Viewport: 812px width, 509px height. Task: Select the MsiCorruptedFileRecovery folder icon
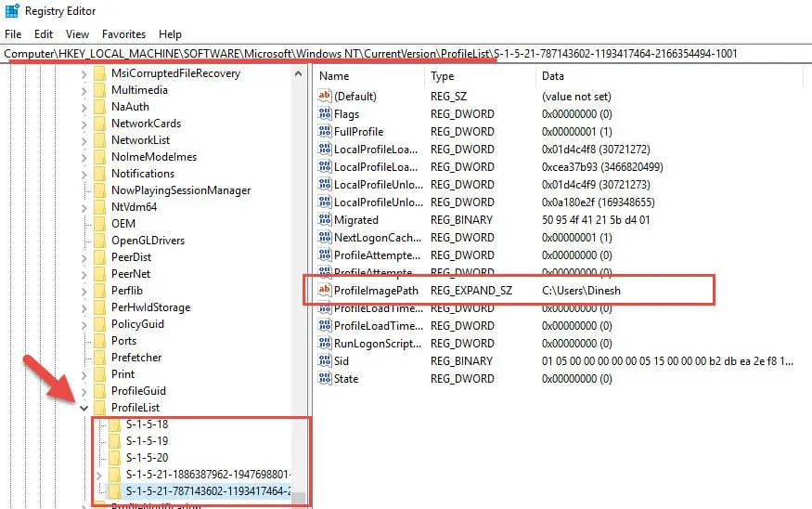[x=99, y=73]
